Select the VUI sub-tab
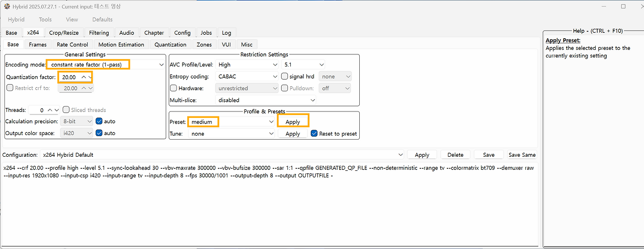 (x=226, y=44)
